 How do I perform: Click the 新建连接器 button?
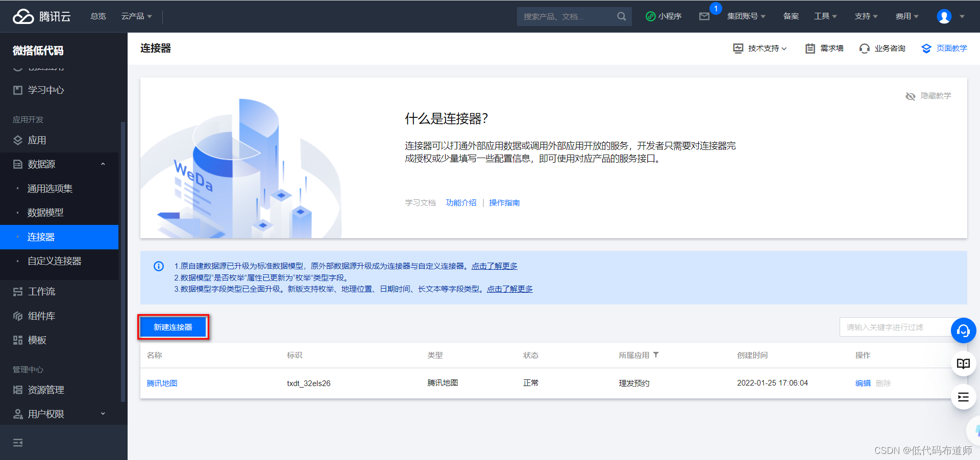tap(173, 327)
